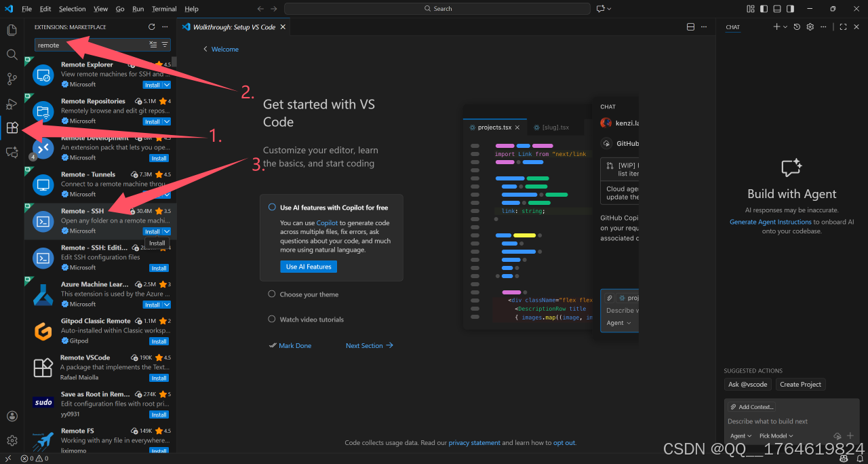This screenshot has width=868, height=464.
Task: Refresh the extensions marketplace list
Action: [x=152, y=27]
